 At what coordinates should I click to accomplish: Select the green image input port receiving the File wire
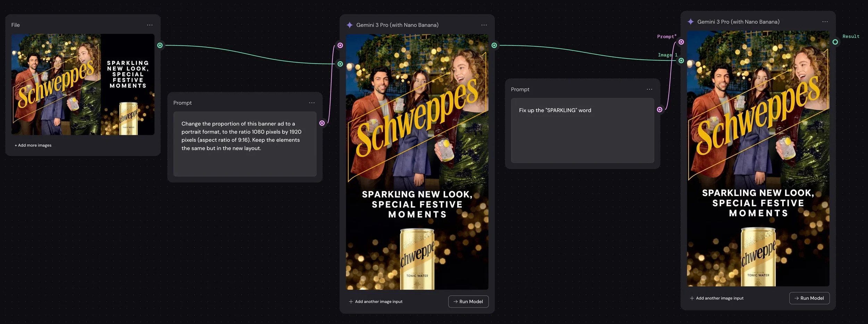(340, 64)
